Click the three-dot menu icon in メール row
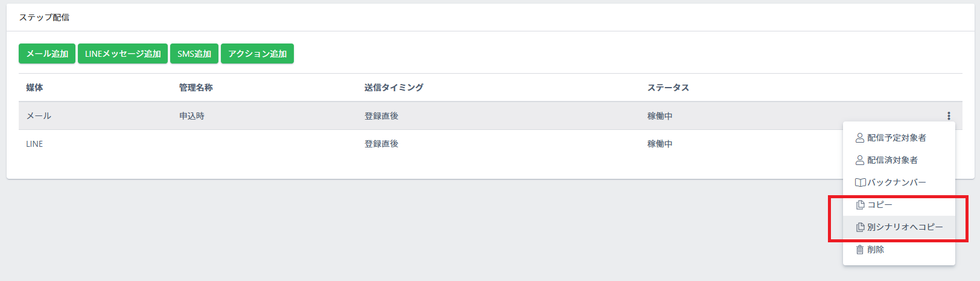This screenshot has width=980, height=281. click(949, 116)
